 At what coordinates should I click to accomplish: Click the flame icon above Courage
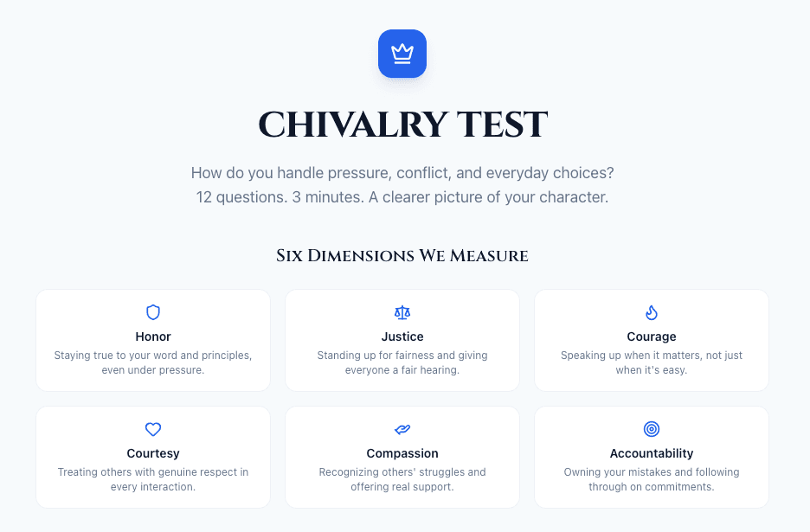coord(652,312)
